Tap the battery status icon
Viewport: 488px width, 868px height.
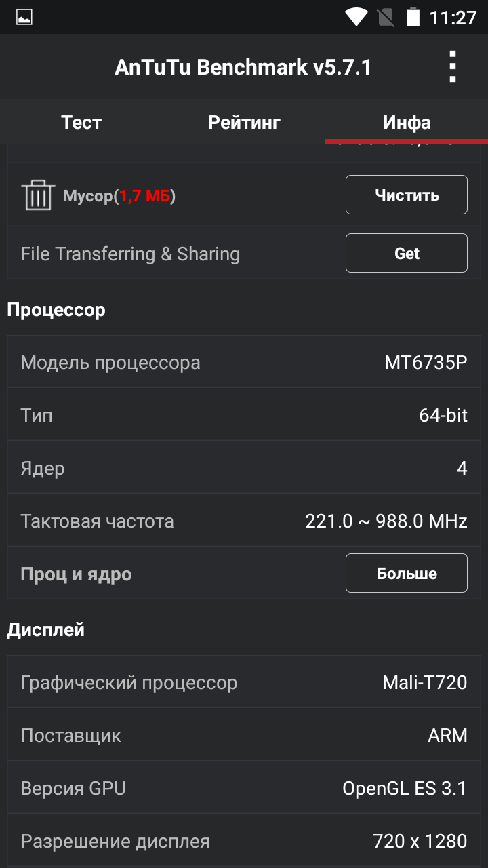[413, 17]
